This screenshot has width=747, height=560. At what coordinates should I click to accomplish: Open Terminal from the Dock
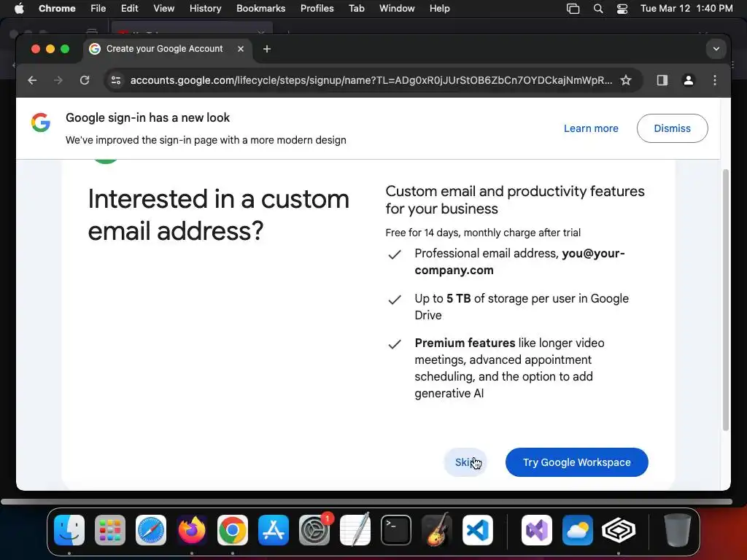396,530
